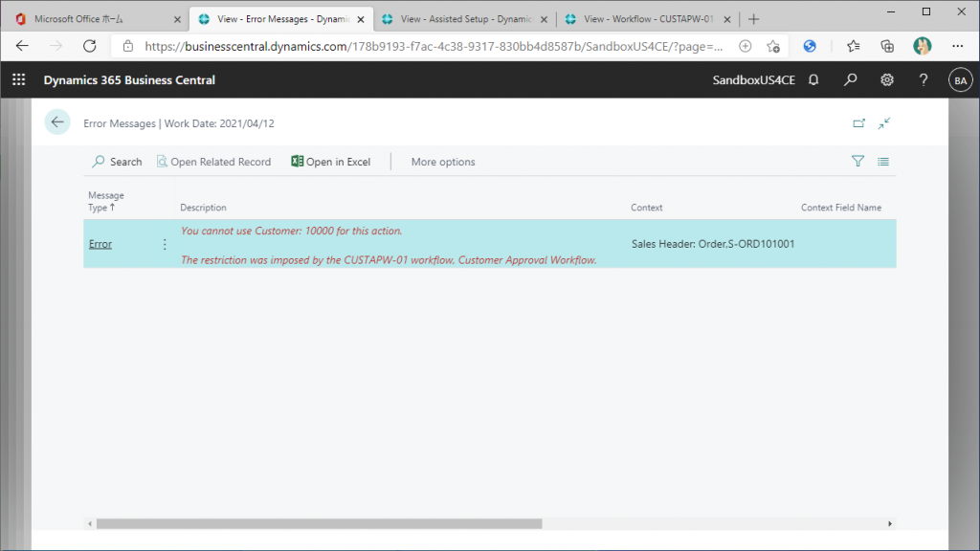Image resolution: width=980 pixels, height=551 pixels.
Task: Click the browser back arrow
Action: point(23,46)
